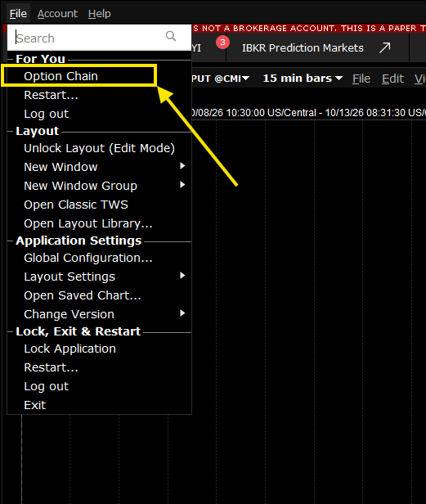Screen dimensions: 426x504
Task: Open Global Configuration...
Action: (x=99, y=258)
